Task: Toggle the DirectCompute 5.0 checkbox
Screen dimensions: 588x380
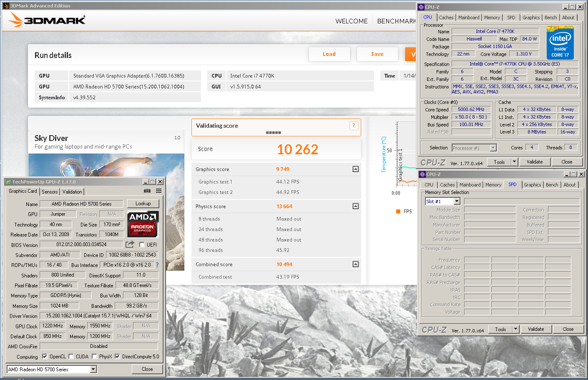Action: (117, 357)
